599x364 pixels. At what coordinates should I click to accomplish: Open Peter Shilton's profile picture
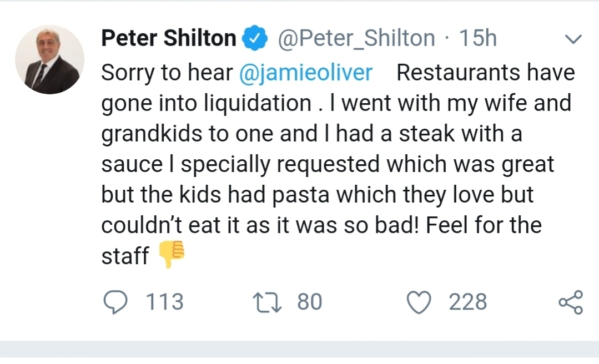(x=49, y=59)
